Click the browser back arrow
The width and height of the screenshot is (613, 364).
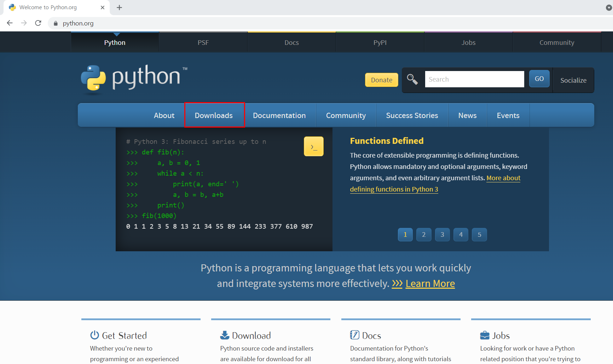[x=10, y=23]
